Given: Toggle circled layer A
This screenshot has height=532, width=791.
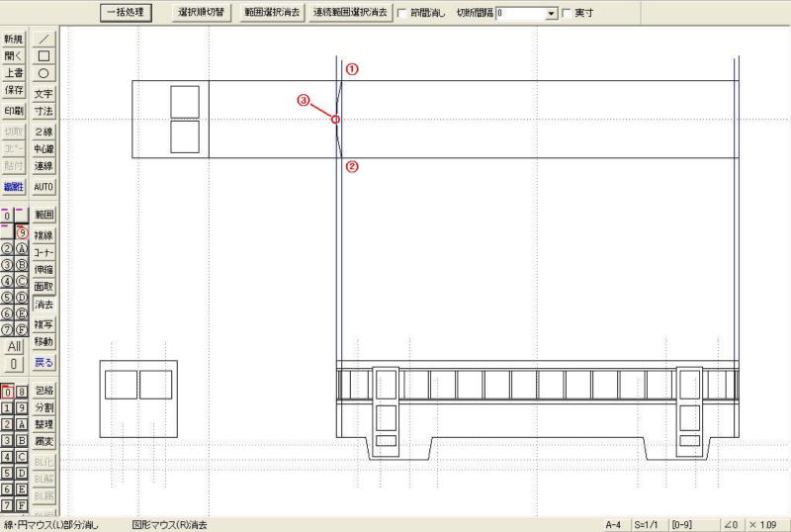Looking at the screenshot, I should click(22, 249).
